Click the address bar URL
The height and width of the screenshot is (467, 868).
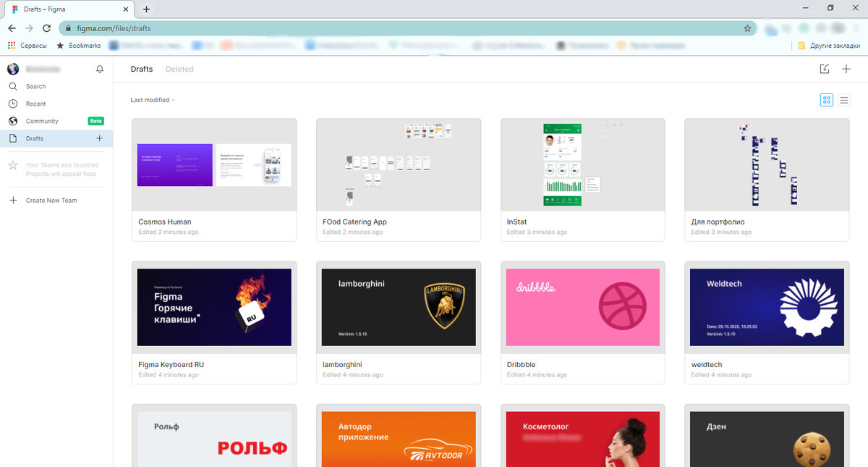(114, 28)
